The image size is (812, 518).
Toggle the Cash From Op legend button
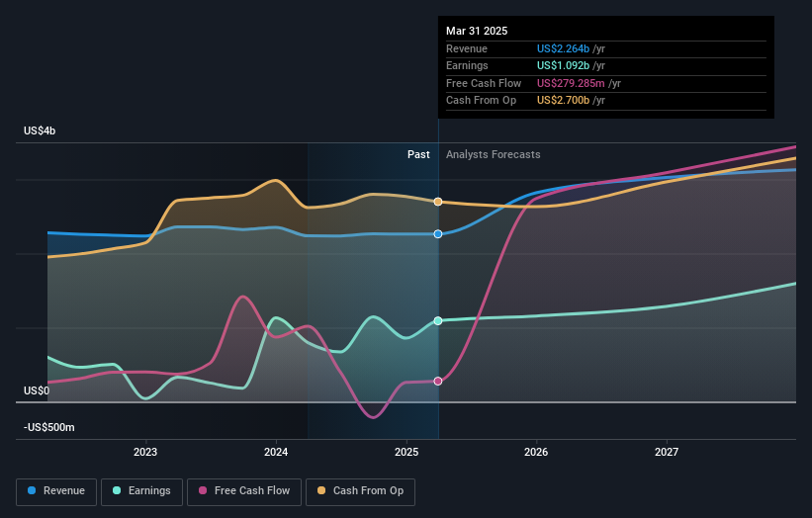tap(360, 491)
